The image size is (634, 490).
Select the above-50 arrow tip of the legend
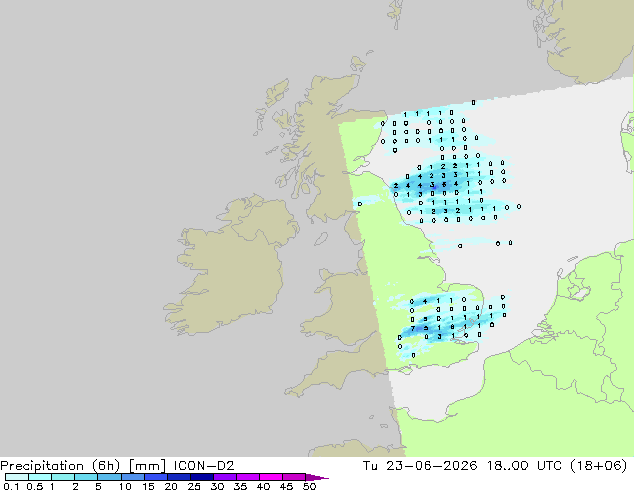point(317,477)
